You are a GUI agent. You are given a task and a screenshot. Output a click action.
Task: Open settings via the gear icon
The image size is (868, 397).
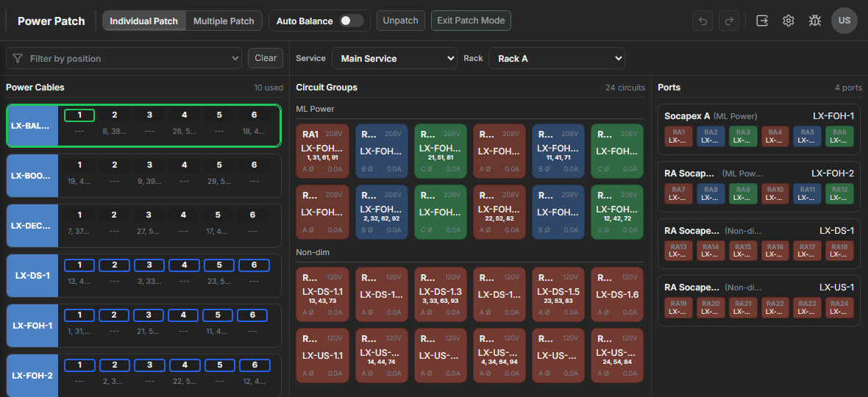click(789, 21)
